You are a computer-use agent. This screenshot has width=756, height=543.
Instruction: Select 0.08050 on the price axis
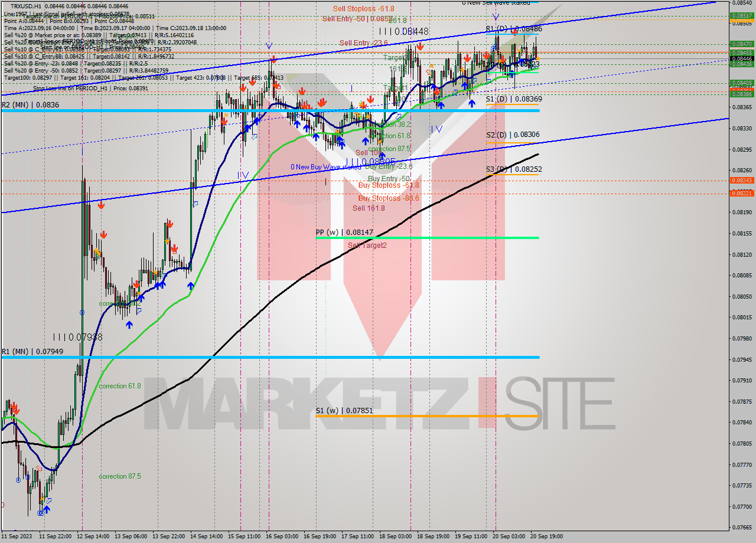pyautogui.click(x=742, y=296)
